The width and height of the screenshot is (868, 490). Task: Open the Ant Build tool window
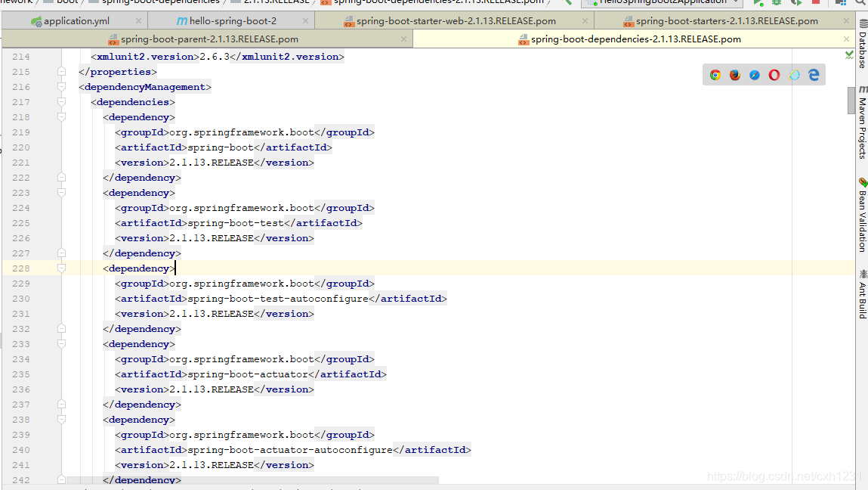click(x=863, y=294)
